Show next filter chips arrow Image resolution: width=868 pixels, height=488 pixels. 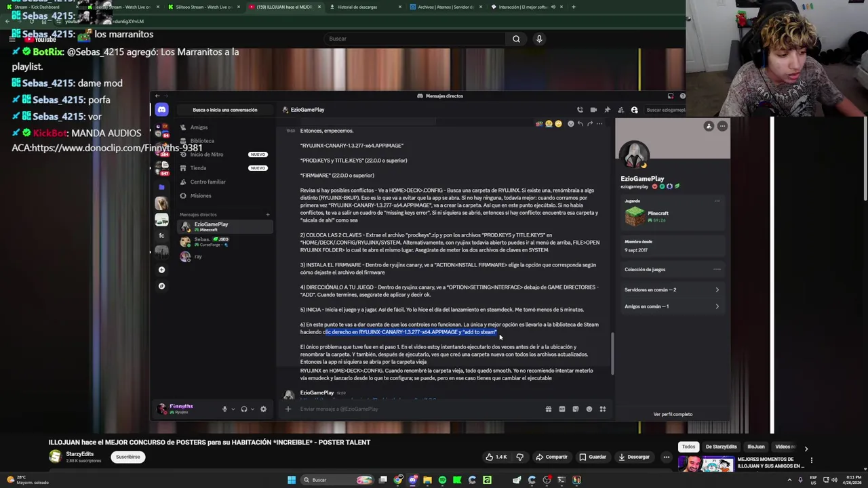pyautogui.click(x=806, y=448)
